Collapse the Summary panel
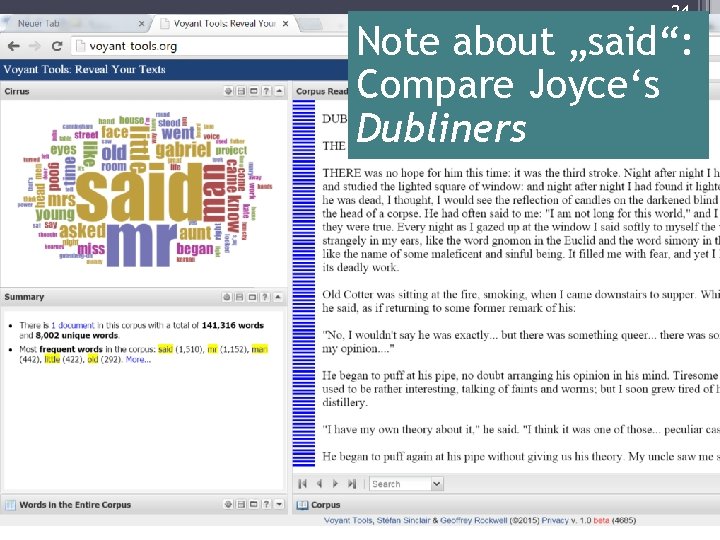 (x=278, y=297)
